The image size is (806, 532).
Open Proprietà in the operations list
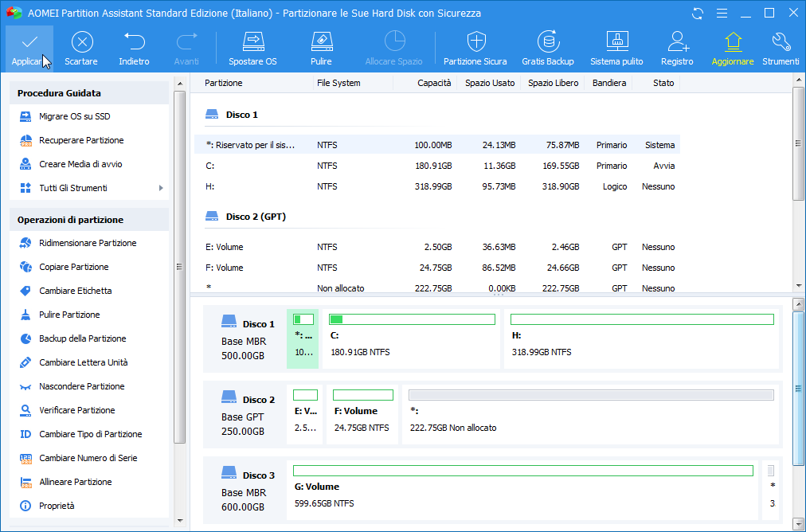click(x=57, y=506)
